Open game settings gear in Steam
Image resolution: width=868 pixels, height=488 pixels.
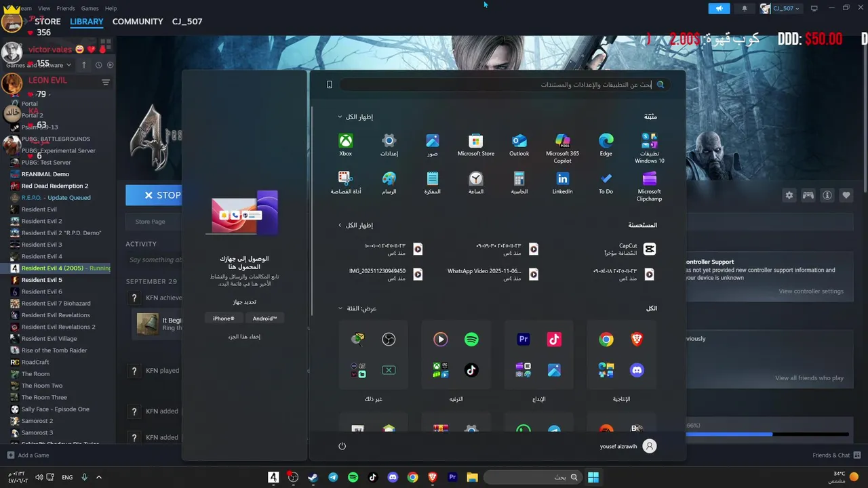click(789, 195)
